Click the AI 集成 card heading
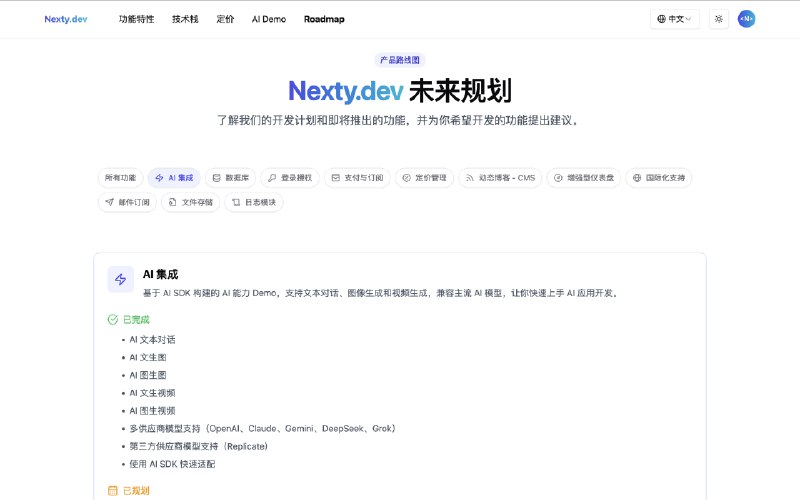800x500 pixels. pyautogui.click(x=160, y=274)
